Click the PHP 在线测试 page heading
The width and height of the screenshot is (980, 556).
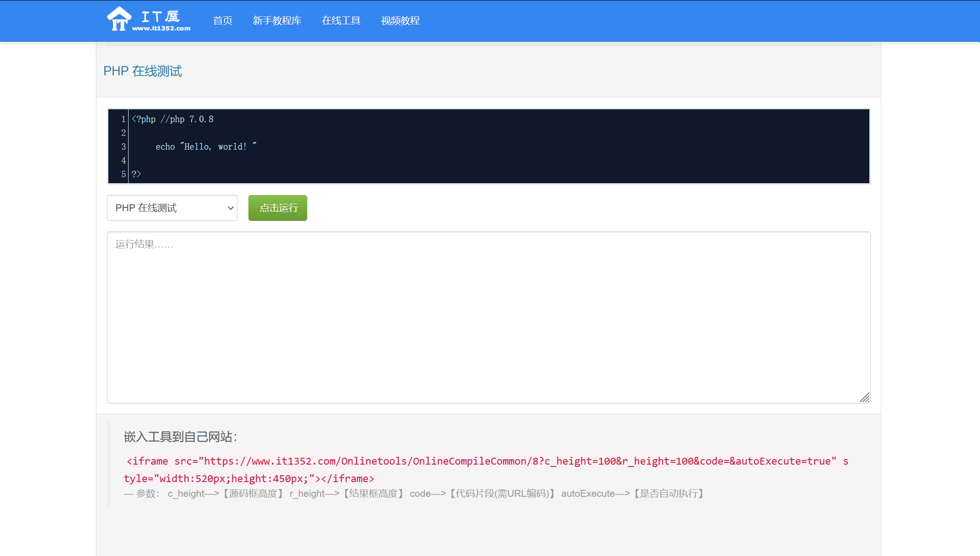click(142, 71)
